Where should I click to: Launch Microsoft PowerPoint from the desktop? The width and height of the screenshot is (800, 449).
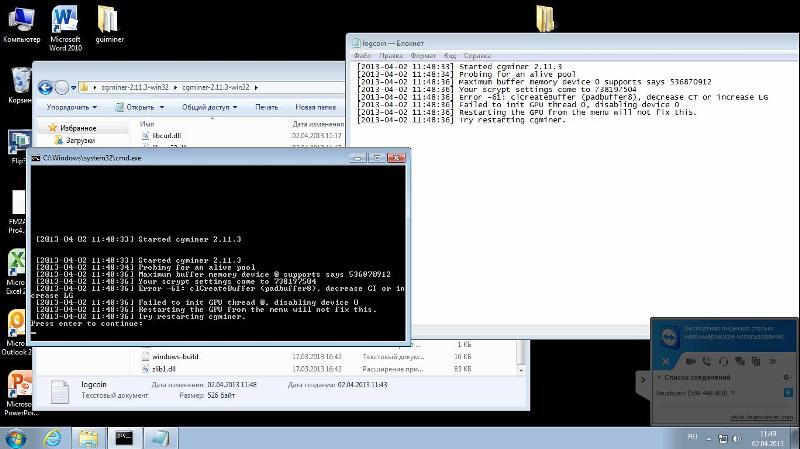point(18,393)
